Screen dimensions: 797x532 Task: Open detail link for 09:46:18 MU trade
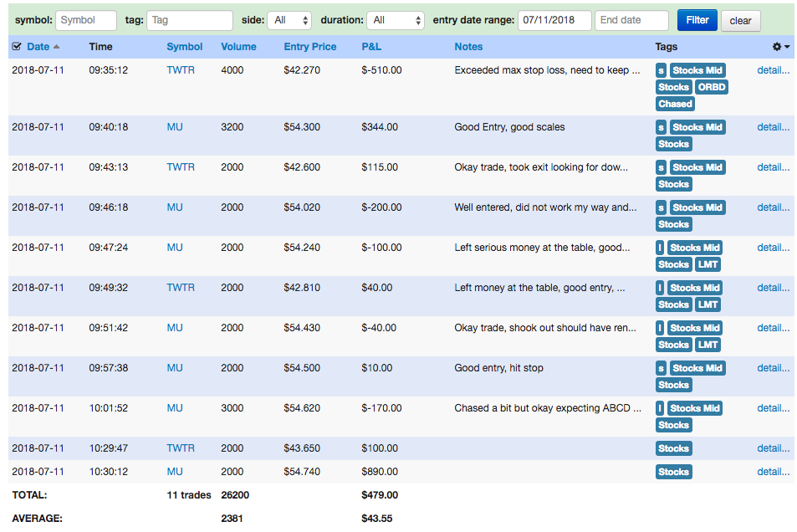[x=773, y=207]
